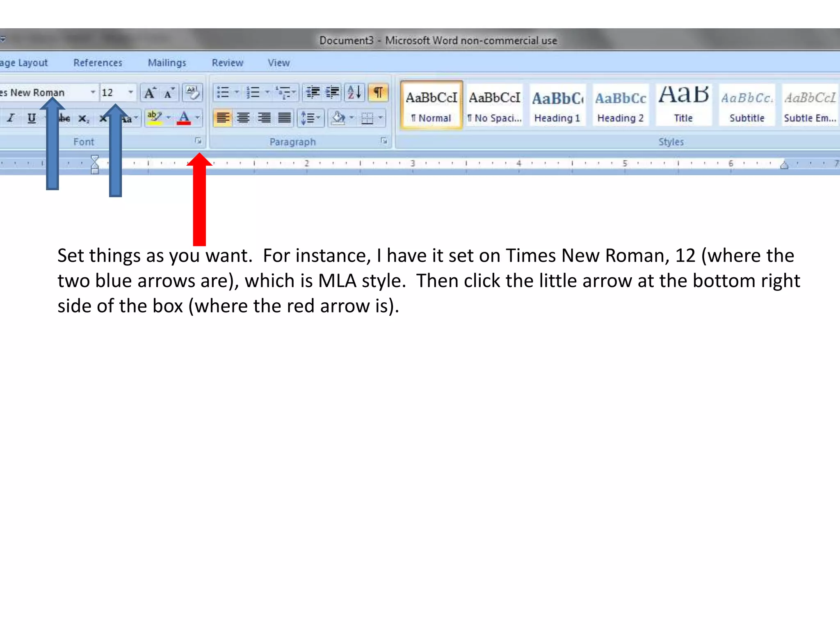Switch to the References tab
Image resolution: width=840 pixels, height=630 pixels.
[98, 63]
